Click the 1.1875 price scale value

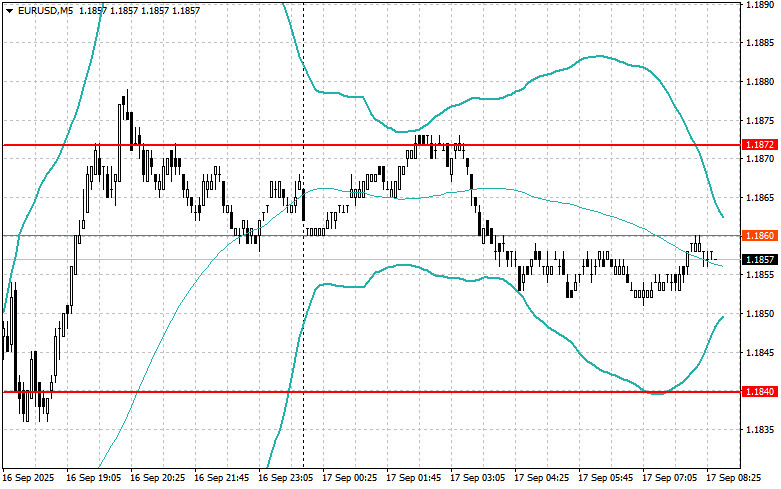click(760, 121)
